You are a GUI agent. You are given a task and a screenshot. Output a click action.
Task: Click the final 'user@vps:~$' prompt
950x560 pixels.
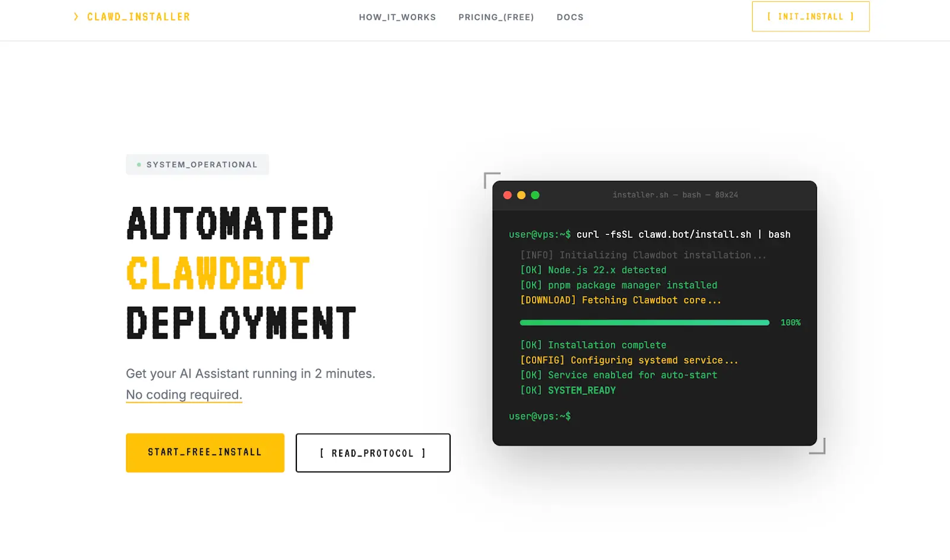(540, 416)
